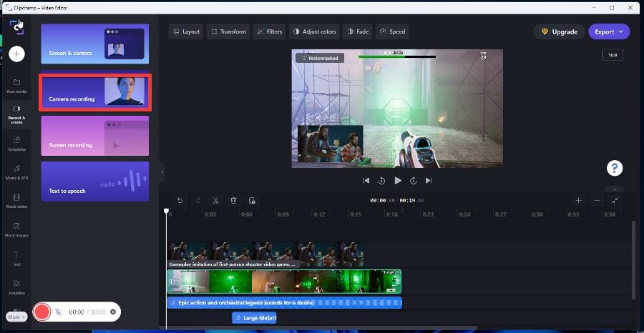
Task: Start recording with the red record button
Action: (x=42, y=312)
